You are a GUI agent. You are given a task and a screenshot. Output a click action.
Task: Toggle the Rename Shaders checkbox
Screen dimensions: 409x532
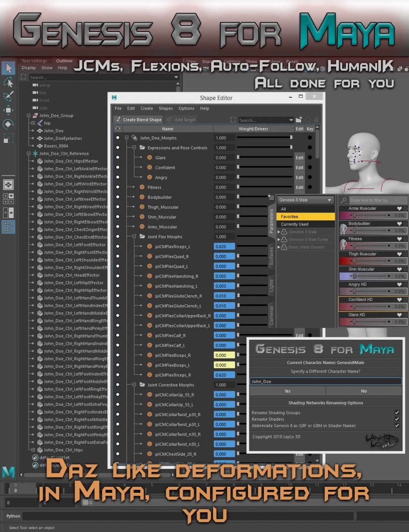[x=397, y=419]
